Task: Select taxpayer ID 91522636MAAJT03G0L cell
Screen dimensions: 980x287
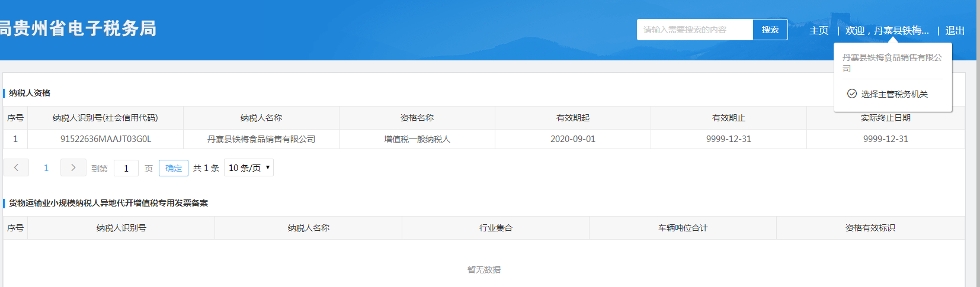Action: tap(105, 139)
